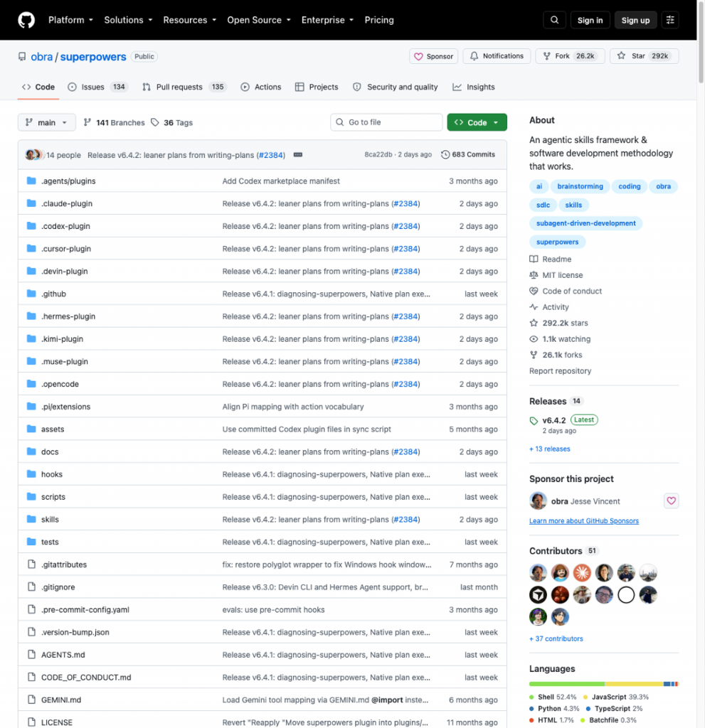705x728 pixels.
Task: Click Report repository link
Action: 560,371
